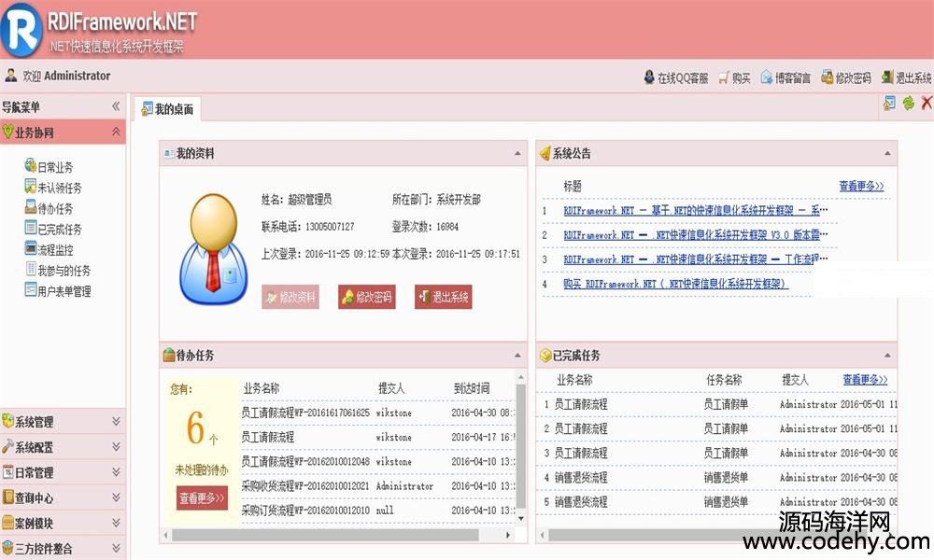Click the 系统公告 bell icon
Screen dimensions: 934x560
point(545,154)
